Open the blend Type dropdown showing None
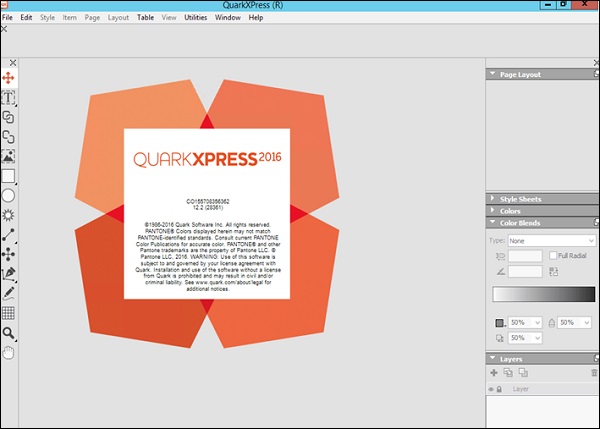Screen dimensions: 600x429 click(x=551, y=241)
